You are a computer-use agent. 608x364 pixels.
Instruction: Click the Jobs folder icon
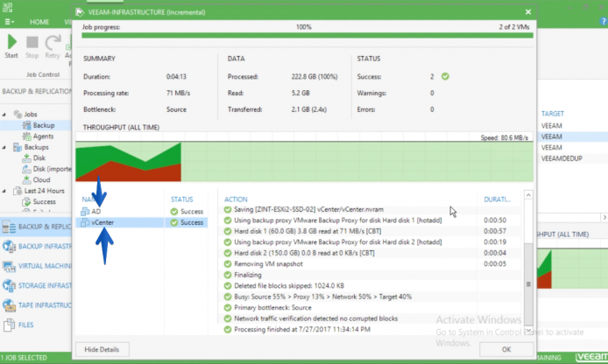[x=18, y=115]
